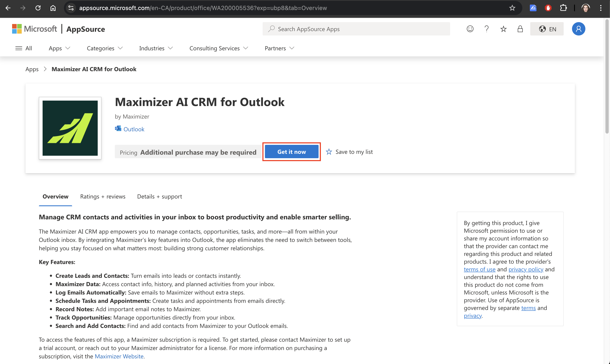Reload the page with the refresh icon
610x364 pixels.
[38, 8]
